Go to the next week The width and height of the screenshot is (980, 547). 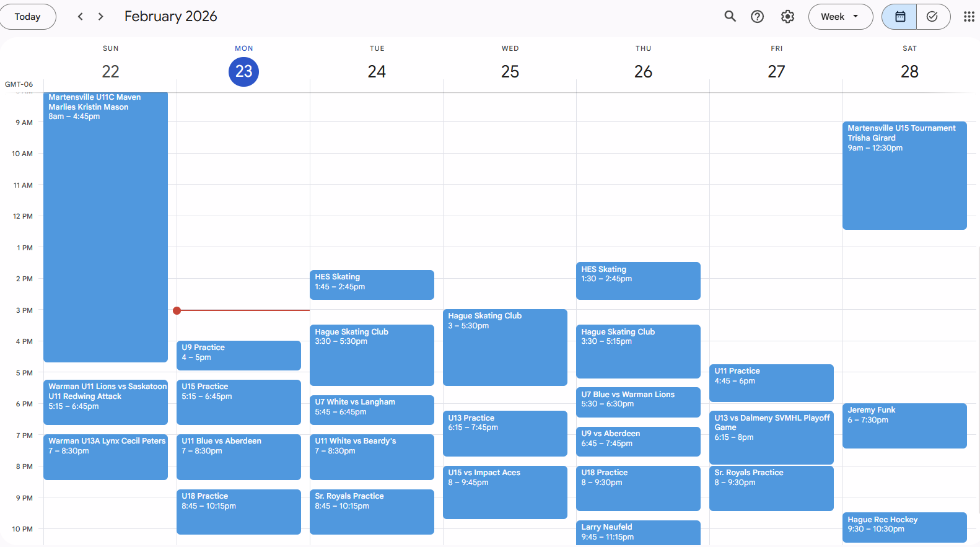click(101, 17)
